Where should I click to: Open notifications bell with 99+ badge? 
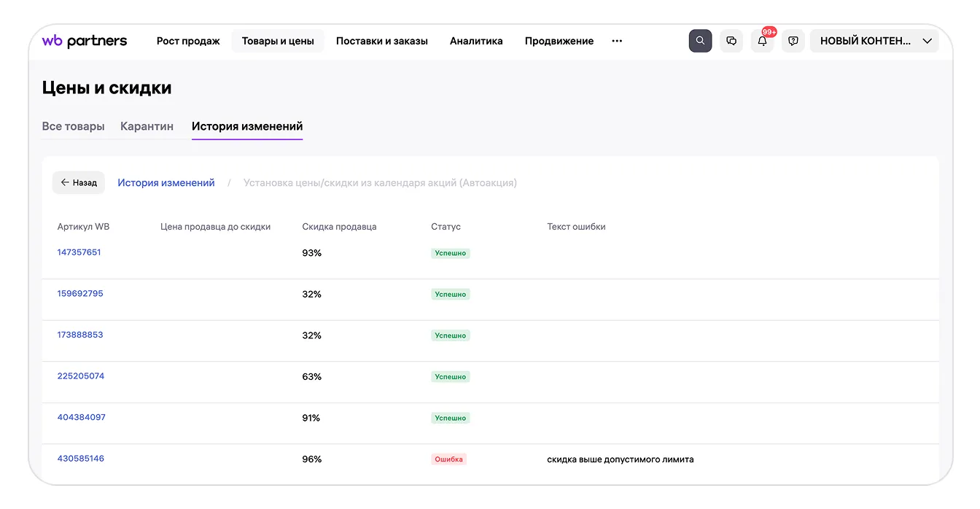(763, 41)
